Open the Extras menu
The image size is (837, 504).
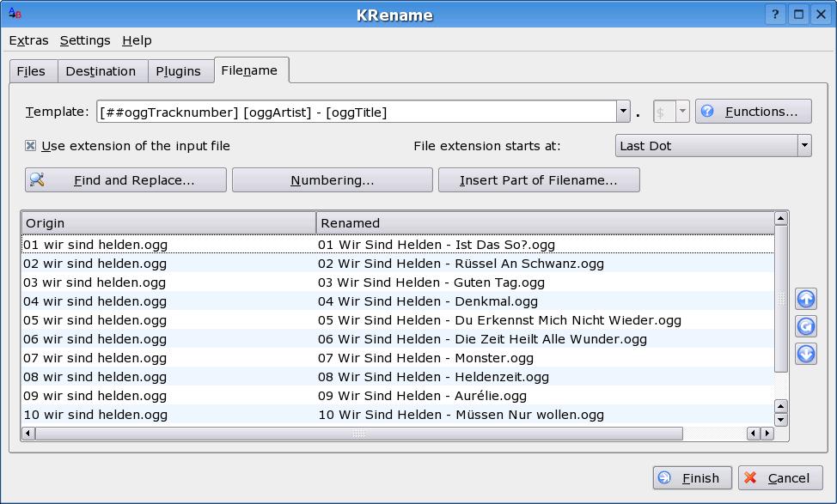pyautogui.click(x=29, y=40)
